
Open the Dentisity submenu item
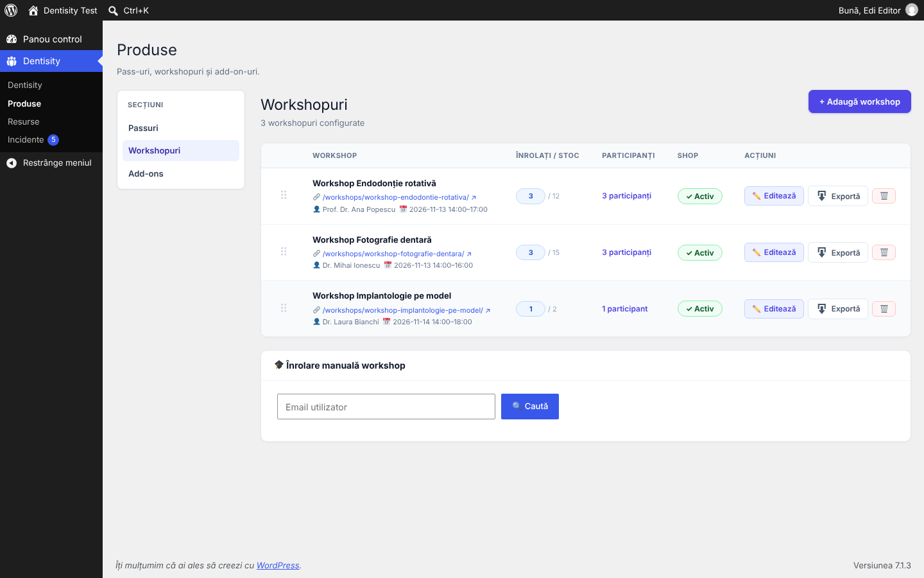click(x=25, y=85)
